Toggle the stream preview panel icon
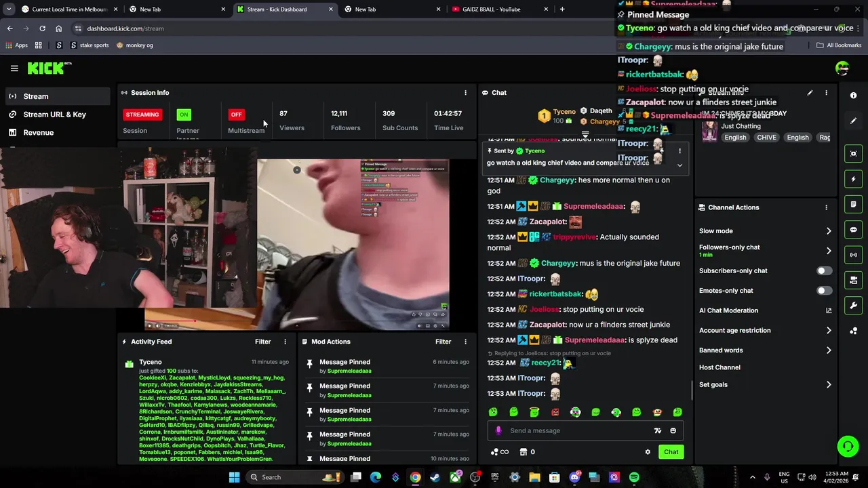The height and width of the screenshot is (488, 868). 853,154
